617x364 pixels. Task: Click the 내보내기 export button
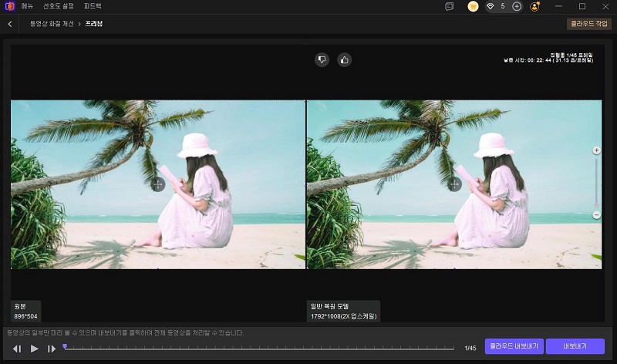click(575, 346)
